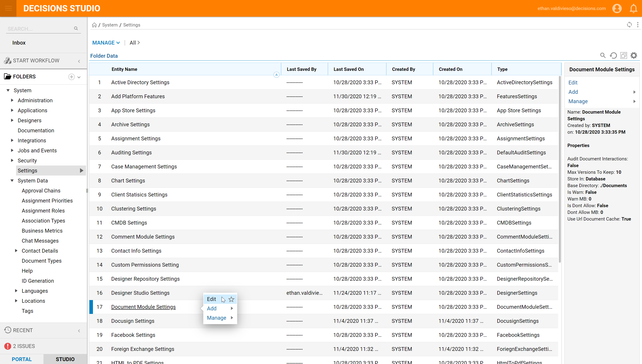Expand the Integrations folder
This screenshot has width=642, height=364.
12,140
